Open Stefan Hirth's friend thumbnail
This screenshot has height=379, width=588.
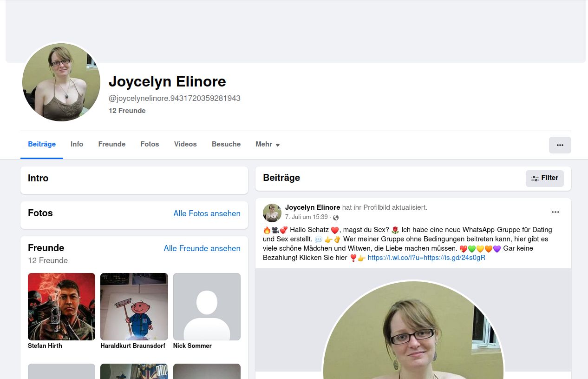tap(61, 306)
